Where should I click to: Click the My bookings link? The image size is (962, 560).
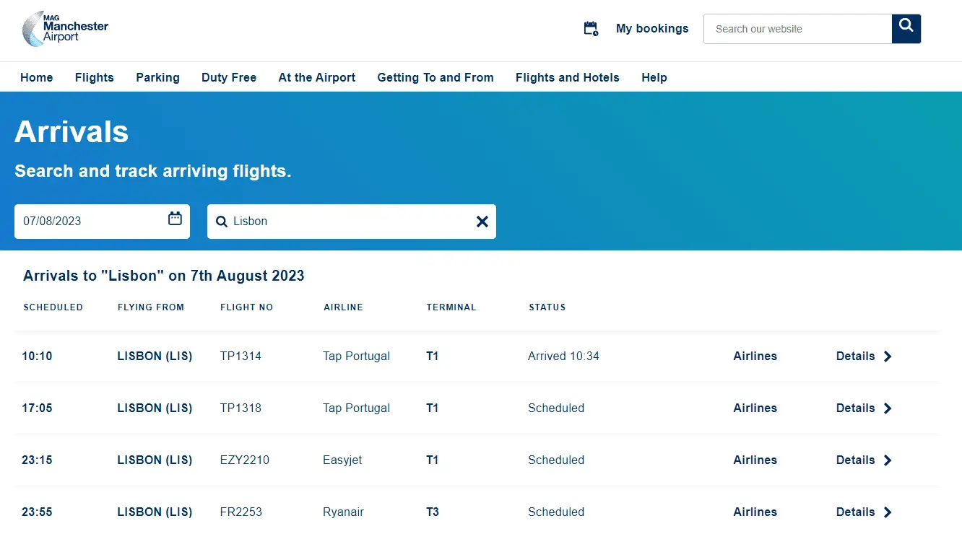click(x=652, y=29)
